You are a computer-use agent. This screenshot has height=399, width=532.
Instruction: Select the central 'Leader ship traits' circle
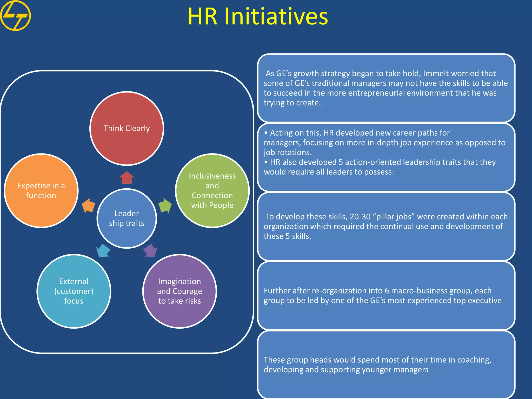point(127,218)
